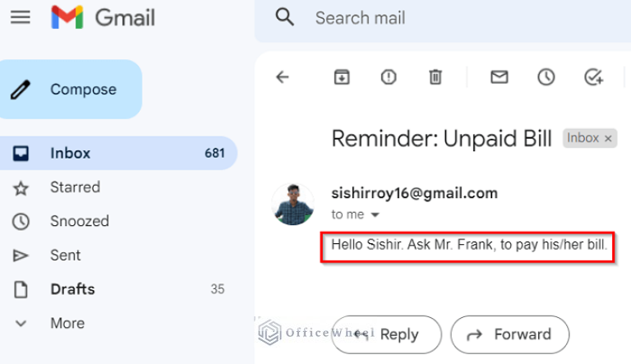Report this email as spam

pos(388,77)
